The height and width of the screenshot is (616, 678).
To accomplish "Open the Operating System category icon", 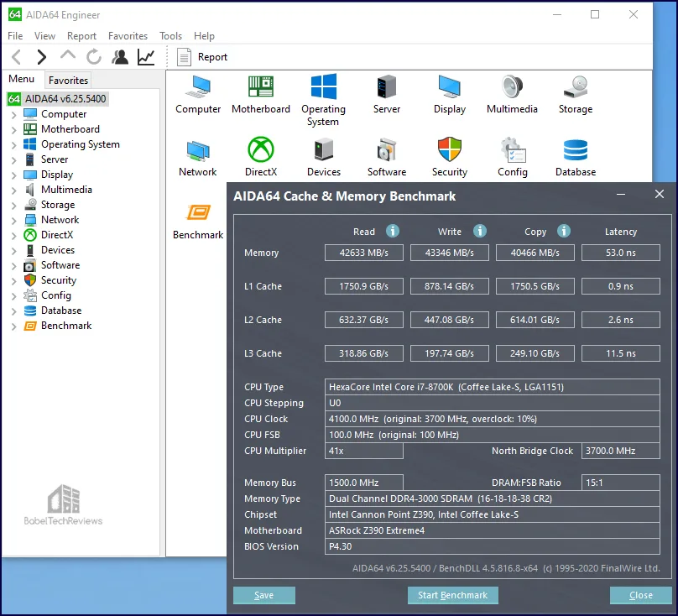I will click(x=323, y=100).
